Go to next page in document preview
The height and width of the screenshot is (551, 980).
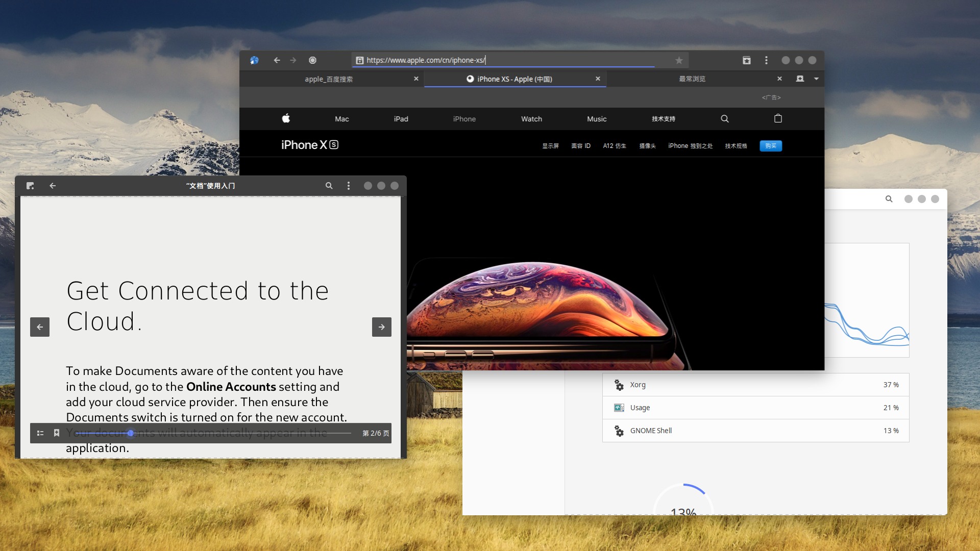(382, 327)
